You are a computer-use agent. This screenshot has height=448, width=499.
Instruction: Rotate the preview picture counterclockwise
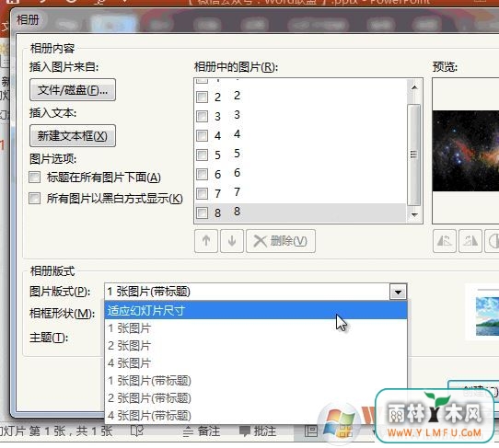(x=445, y=241)
